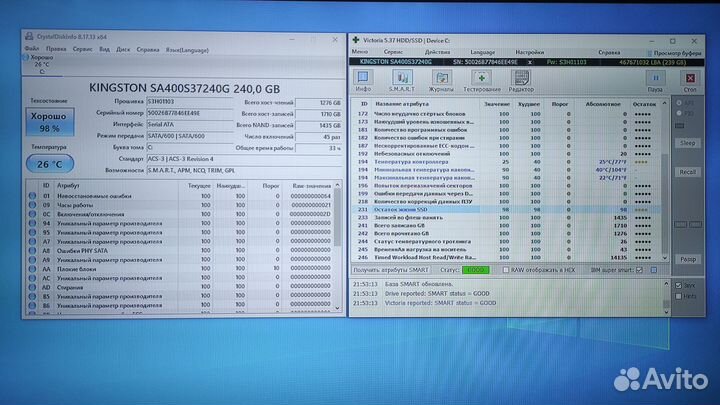The image size is (720, 405).
Task: Open the Вид menu in CrystalDiskInfo
Action: [104, 49]
